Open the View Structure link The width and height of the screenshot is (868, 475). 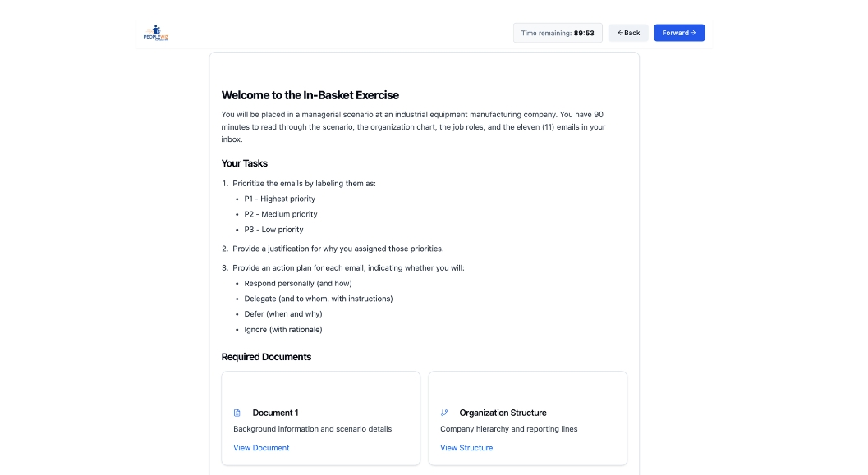pyautogui.click(x=466, y=448)
